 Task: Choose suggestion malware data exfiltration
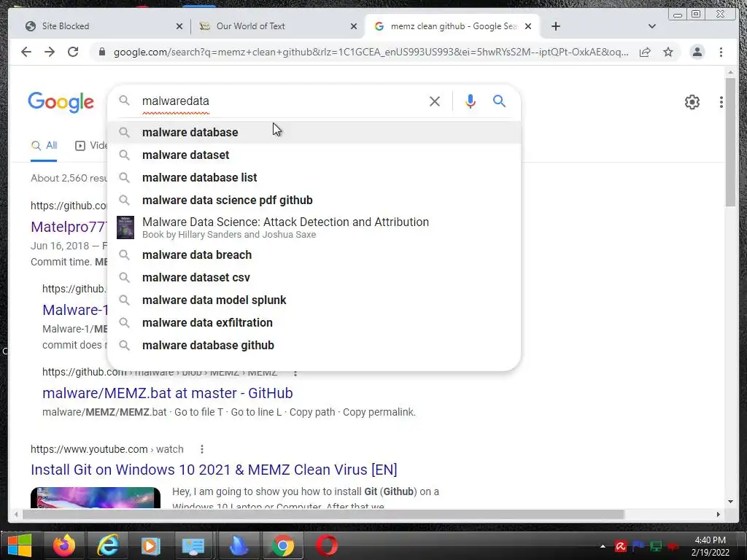[x=314, y=323]
